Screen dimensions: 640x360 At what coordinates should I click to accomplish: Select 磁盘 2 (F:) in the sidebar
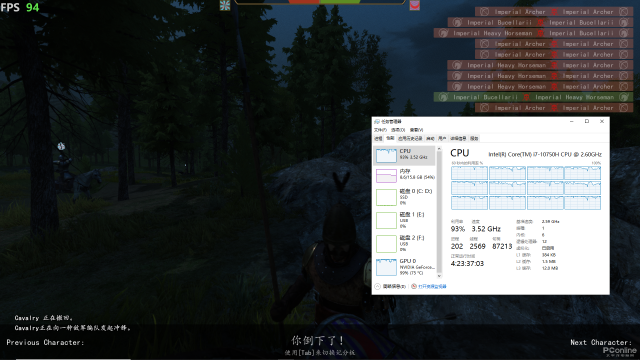pos(404,244)
